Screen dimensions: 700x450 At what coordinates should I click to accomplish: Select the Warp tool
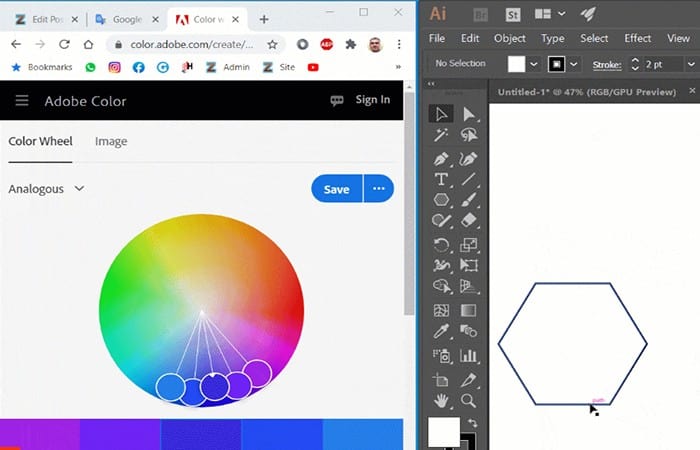click(x=441, y=265)
